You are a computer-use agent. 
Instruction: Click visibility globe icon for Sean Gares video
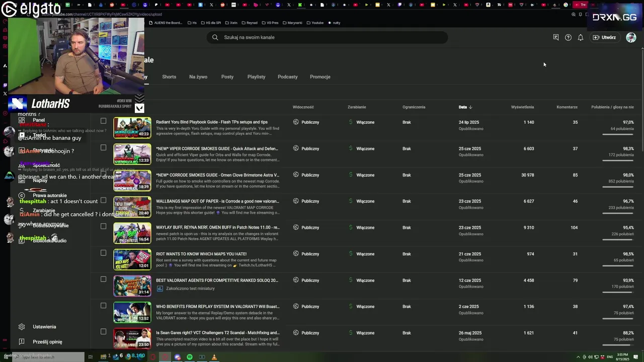[x=296, y=333]
